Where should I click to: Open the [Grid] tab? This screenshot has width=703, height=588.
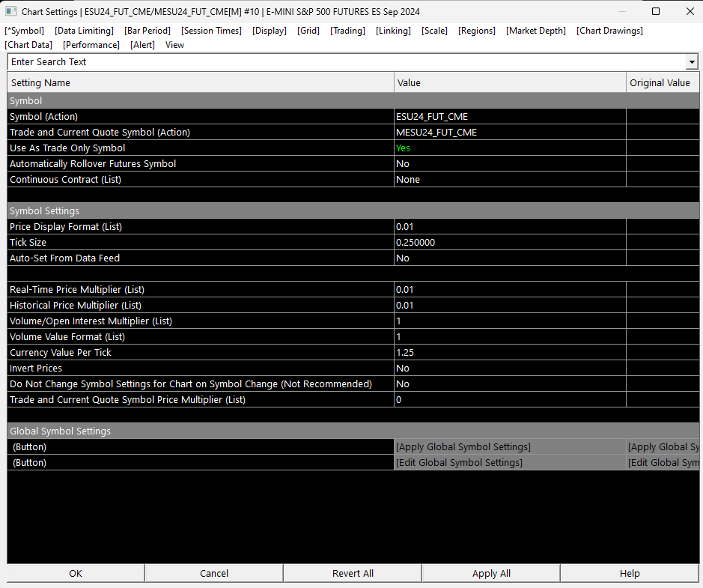pos(308,31)
